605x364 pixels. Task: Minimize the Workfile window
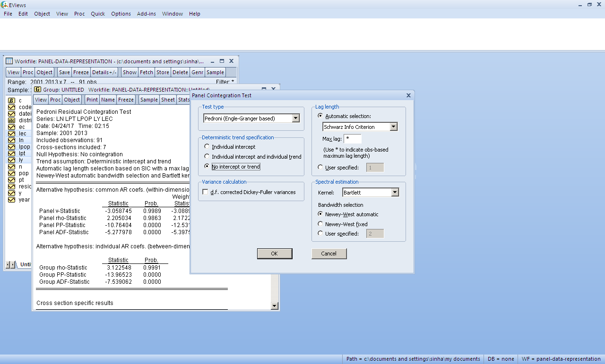tap(212, 61)
